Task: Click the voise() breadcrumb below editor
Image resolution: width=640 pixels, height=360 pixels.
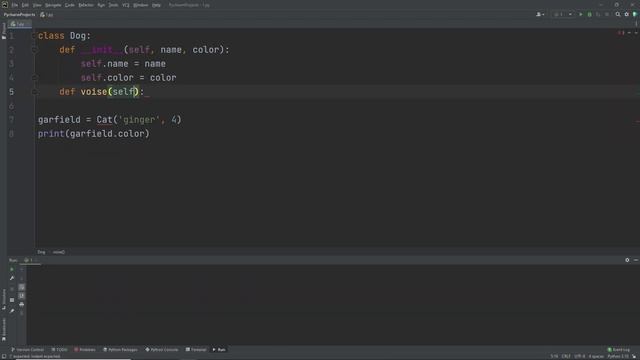Action: tap(59, 252)
